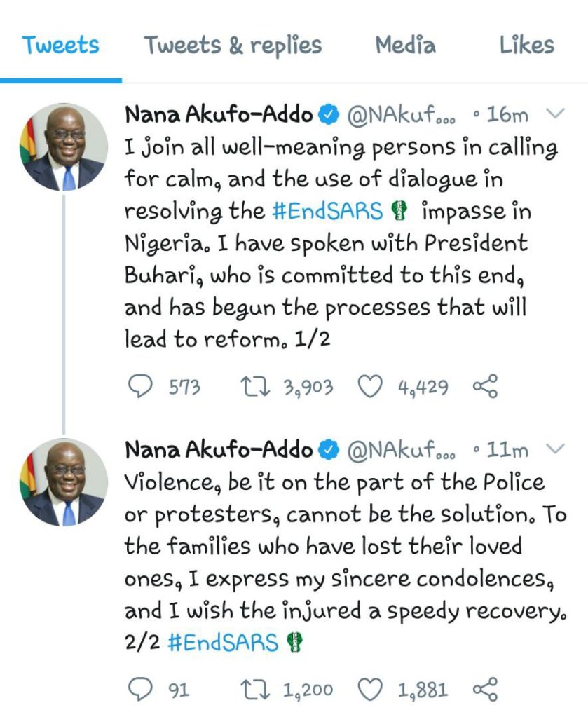Go to the Likes tab

(x=526, y=46)
